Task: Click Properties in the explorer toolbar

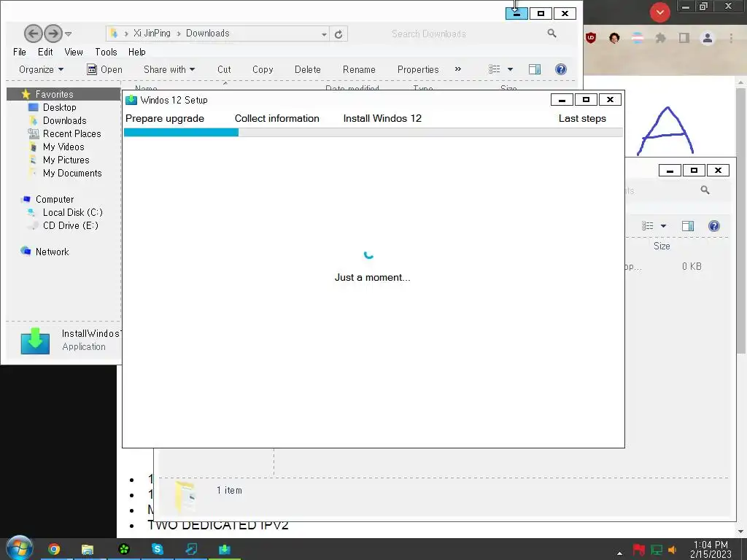Action: pyautogui.click(x=418, y=69)
